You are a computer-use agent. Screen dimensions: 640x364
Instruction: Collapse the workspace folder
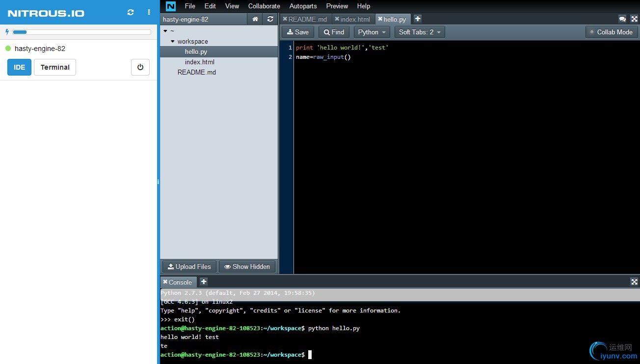click(x=173, y=42)
